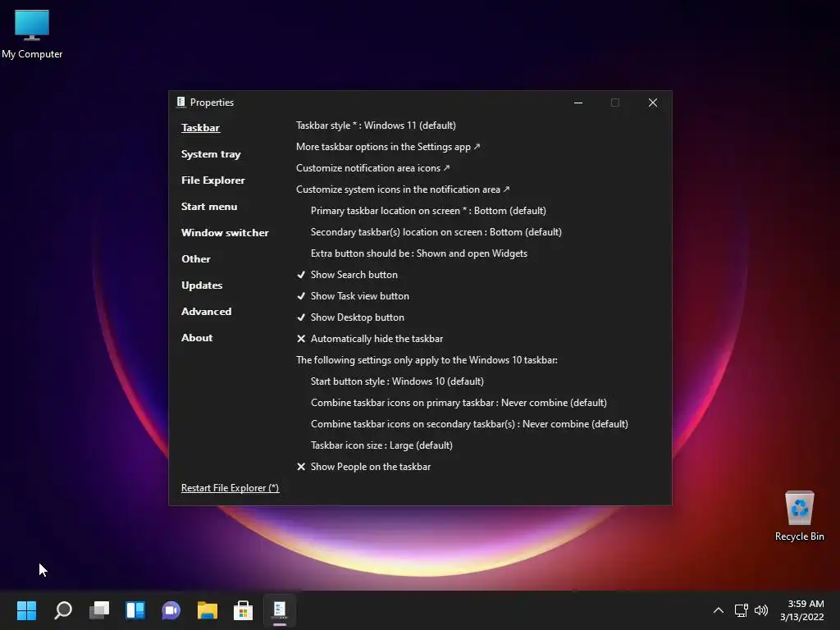Click Restart File Explorer (*) link

230,488
